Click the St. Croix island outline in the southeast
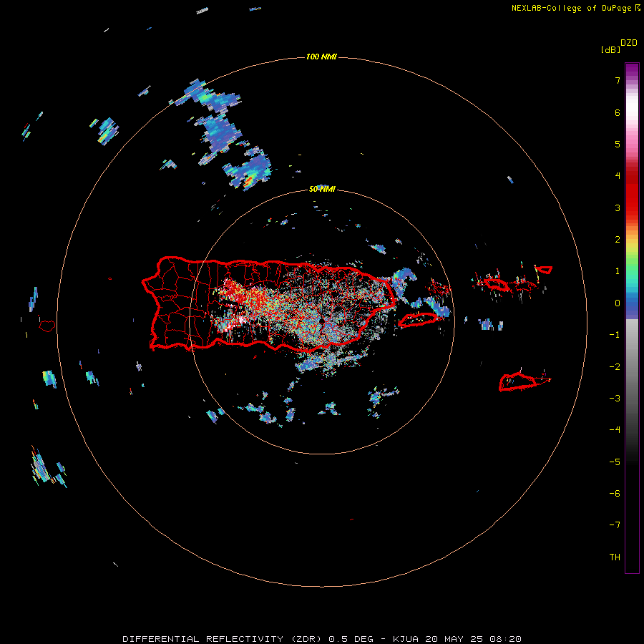This screenshot has height=644, width=644. [x=525, y=381]
